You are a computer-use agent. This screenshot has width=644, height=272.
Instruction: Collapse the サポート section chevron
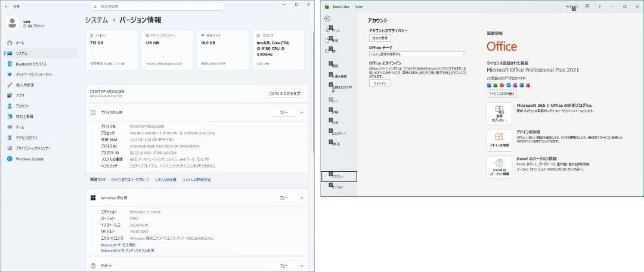point(302,266)
